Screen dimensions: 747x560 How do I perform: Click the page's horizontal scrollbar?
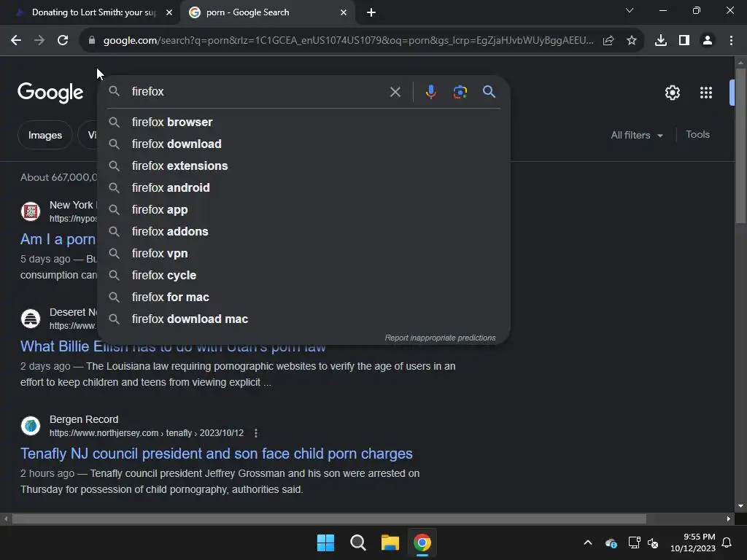tap(329, 518)
